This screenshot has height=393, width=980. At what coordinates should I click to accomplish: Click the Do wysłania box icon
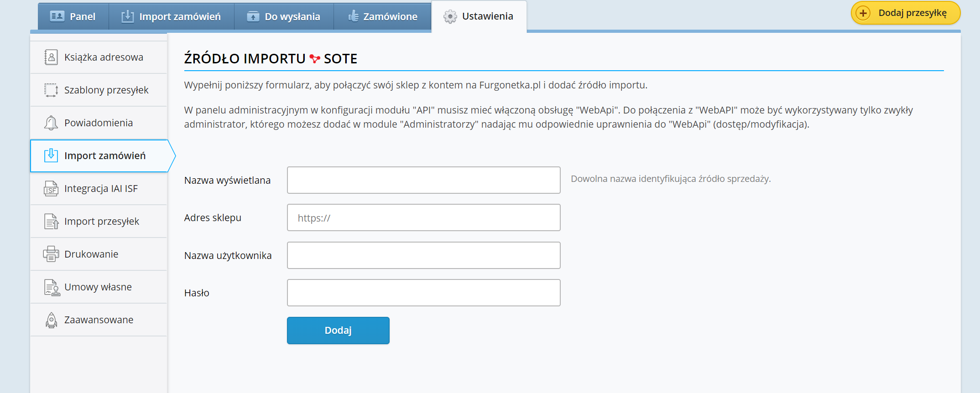pos(253,16)
